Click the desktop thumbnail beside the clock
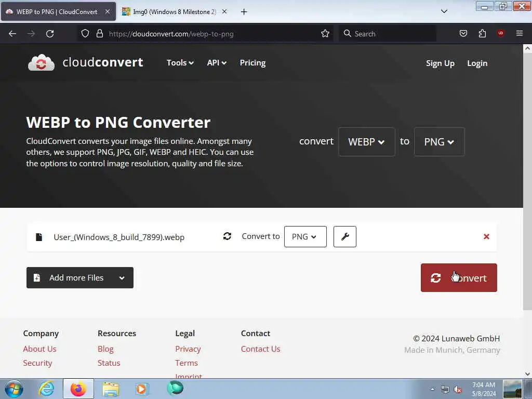The width and height of the screenshot is (532, 399). [x=512, y=389]
